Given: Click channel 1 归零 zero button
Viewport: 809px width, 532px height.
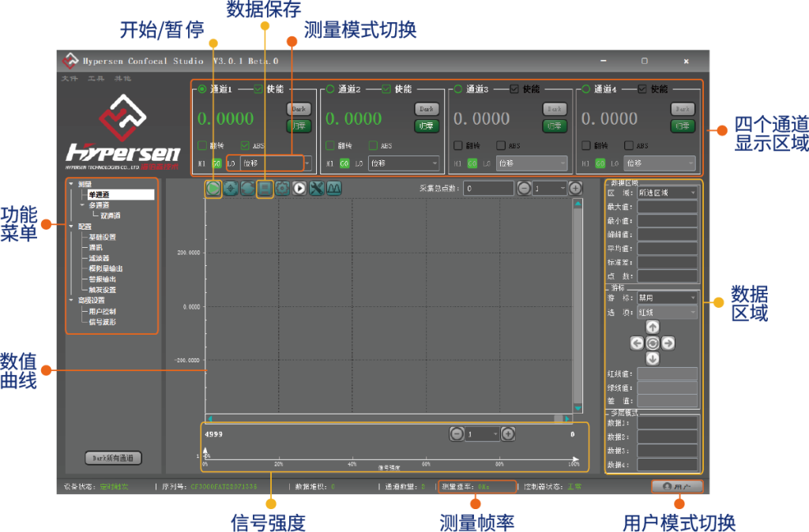Looking at the screenshot, I should click(299, 126).
